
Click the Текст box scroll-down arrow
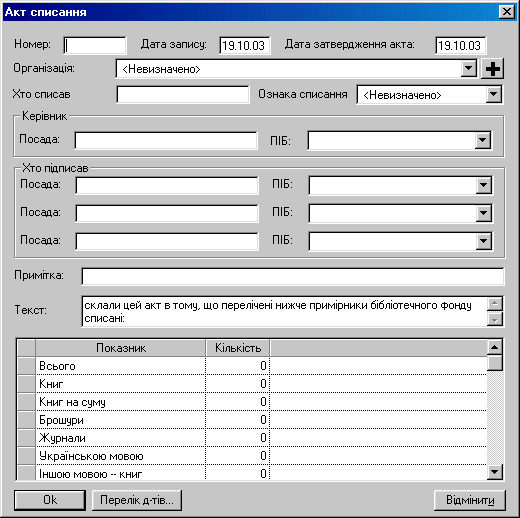pyautogui.click(x=495, y=319)
